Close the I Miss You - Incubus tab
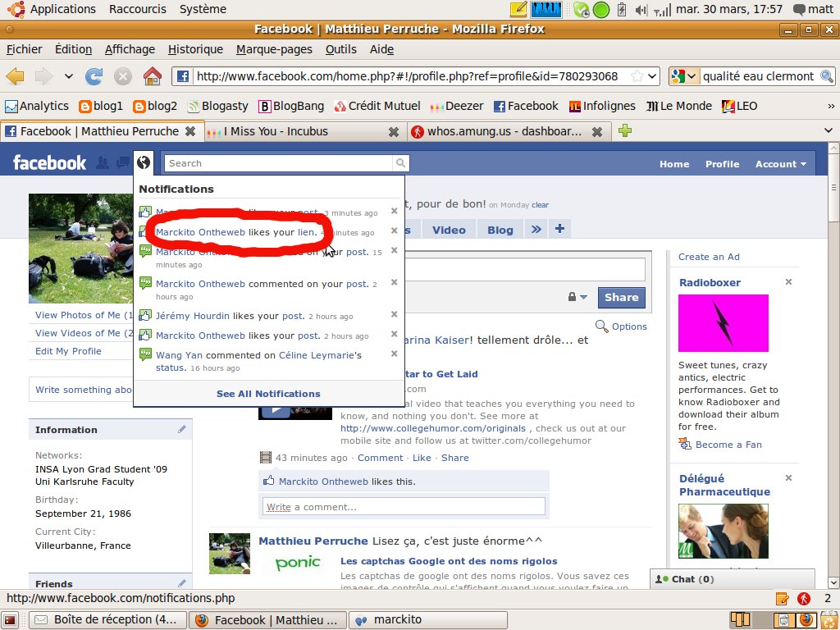This screenshot has width=840, height=630. click(x=394, y=131)
